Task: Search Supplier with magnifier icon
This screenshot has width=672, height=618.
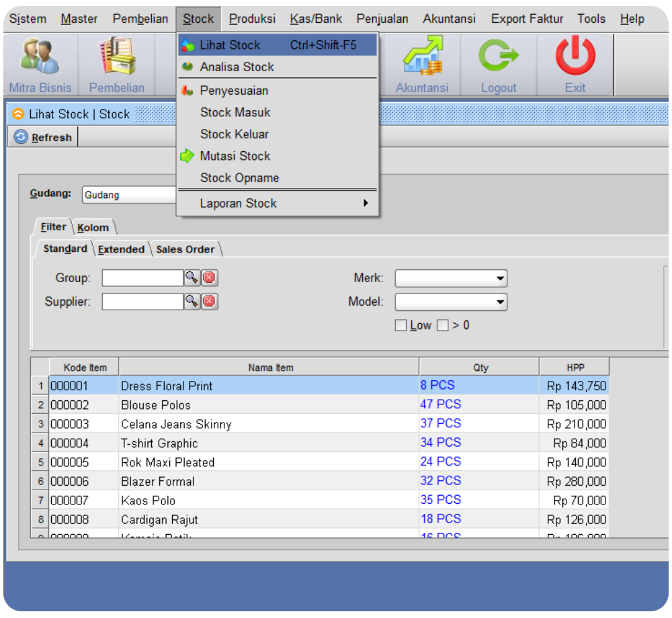Action: point(192,302)
